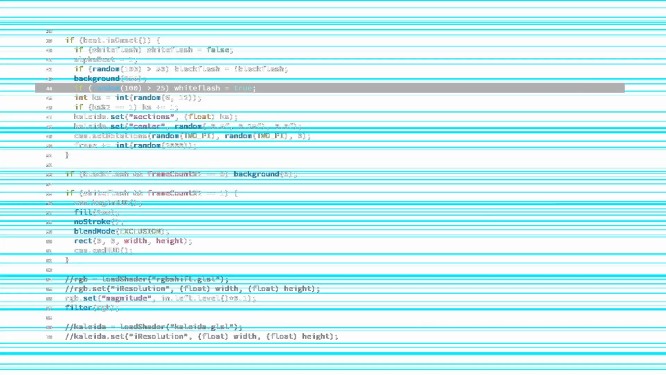The width and height of the screenshot is (666, 375).
Task: Click the 'int ks = int(random' line
Action: tap(138, 98)
